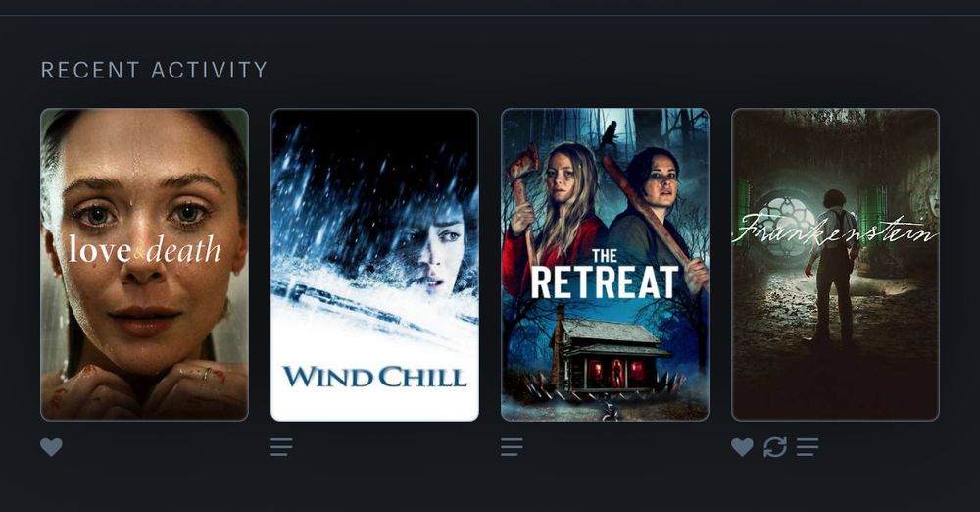Click the 'WIND CHILL' title text on poster
Screen dimensions: 980x512
click(x=374, y=377)
